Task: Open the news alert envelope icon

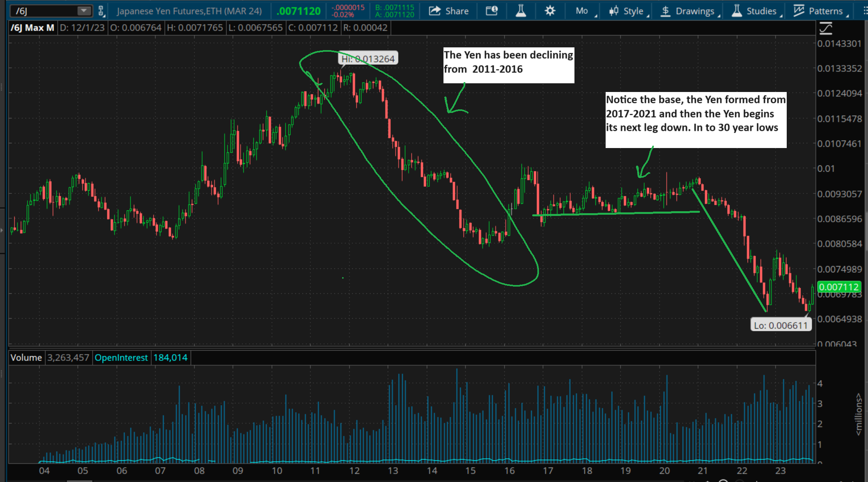Action: [x=492, y=11]
